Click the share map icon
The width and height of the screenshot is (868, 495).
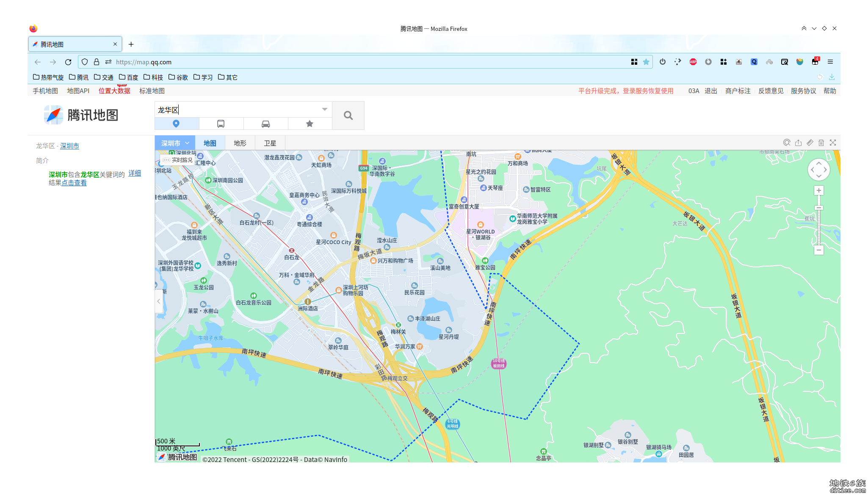[x=798, y=143]
